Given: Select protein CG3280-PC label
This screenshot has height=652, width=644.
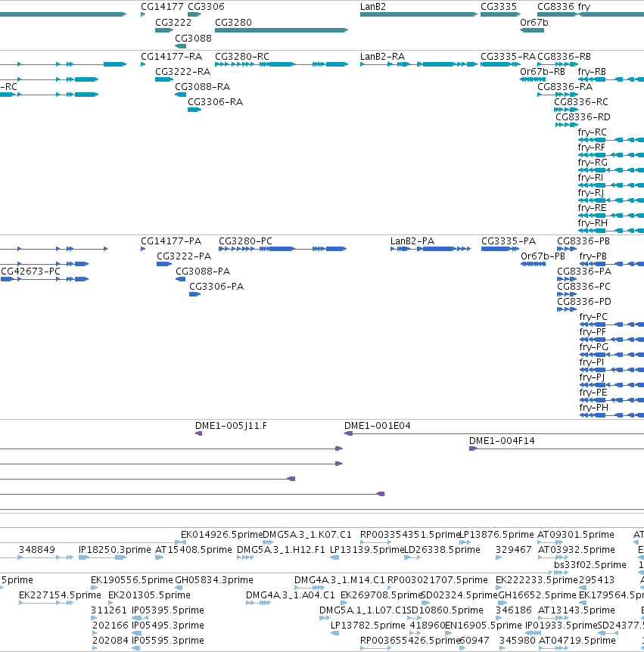Looking at the screenshot, I should (x=245, y=241).
